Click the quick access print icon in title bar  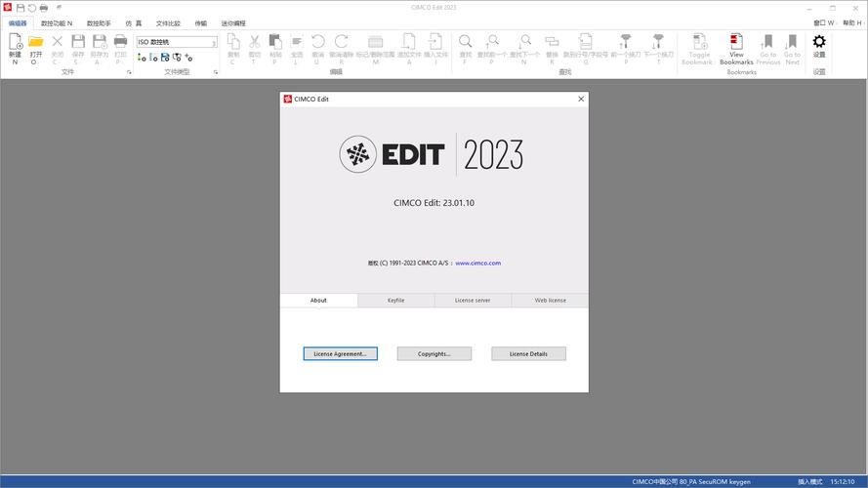point(44,8)
